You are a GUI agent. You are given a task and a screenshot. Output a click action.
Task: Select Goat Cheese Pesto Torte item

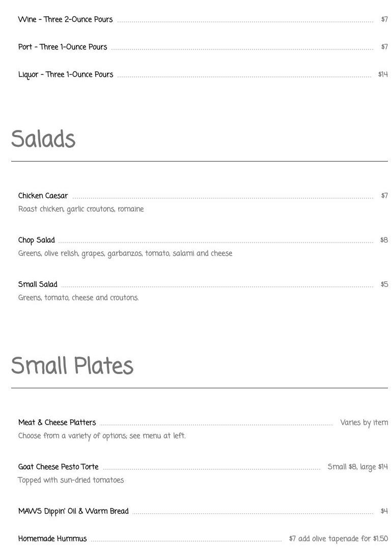tap(58, 467)
